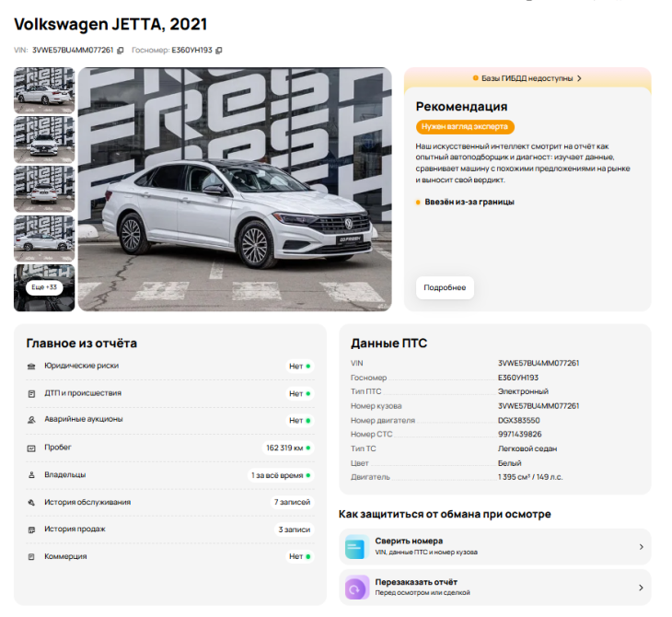Click the Белый color value
The image size is (672, 617).
510,463
